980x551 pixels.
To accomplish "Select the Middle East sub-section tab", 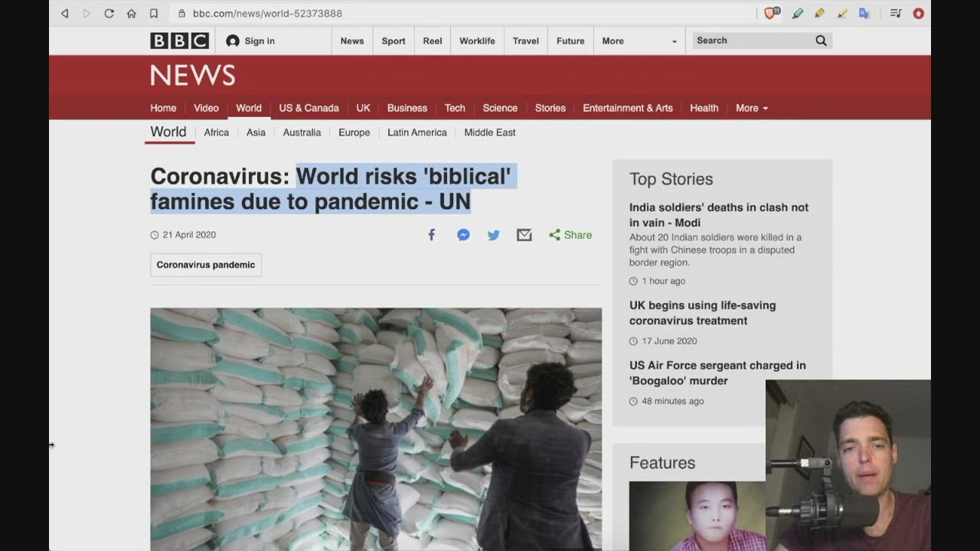I will [x=489, y=132].
